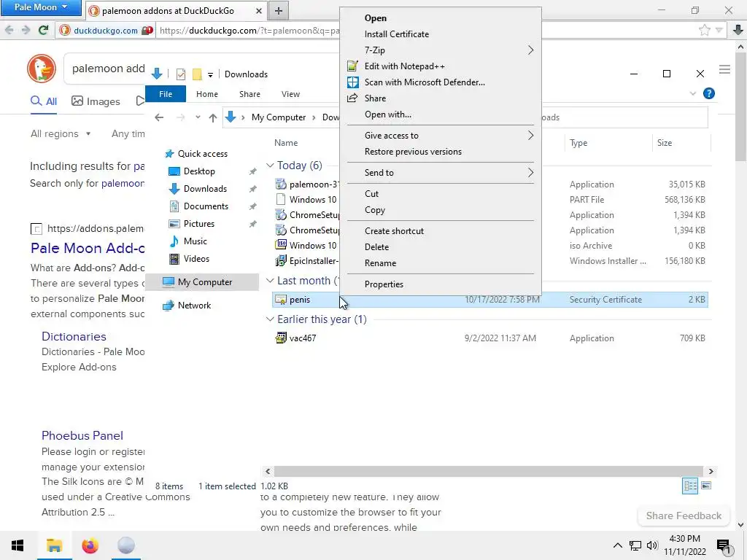Select Quick access in the navigation pane
Screen dimensions: 747x560
(203, 154)
